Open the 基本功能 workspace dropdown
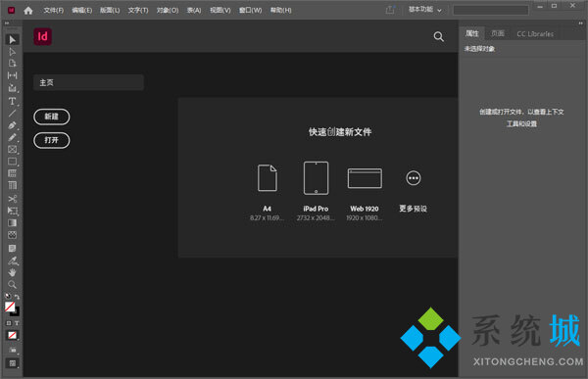The image size is (588, 379). click(x=425, y=10)
